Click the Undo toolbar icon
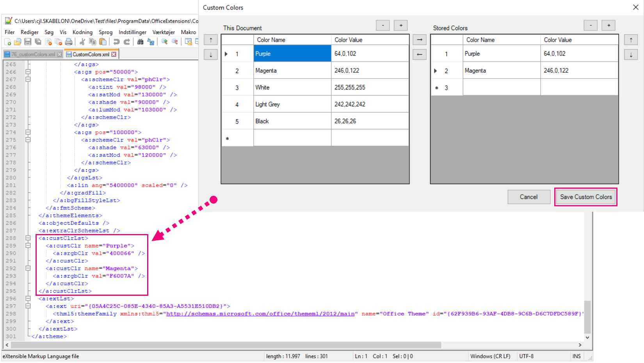Screen dimensions: 644x363 116,42
